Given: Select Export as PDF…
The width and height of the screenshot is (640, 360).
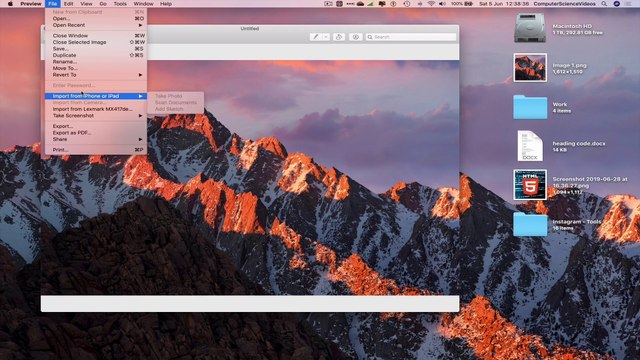Looking at the screenshot, I should click(x=96, y=133).
